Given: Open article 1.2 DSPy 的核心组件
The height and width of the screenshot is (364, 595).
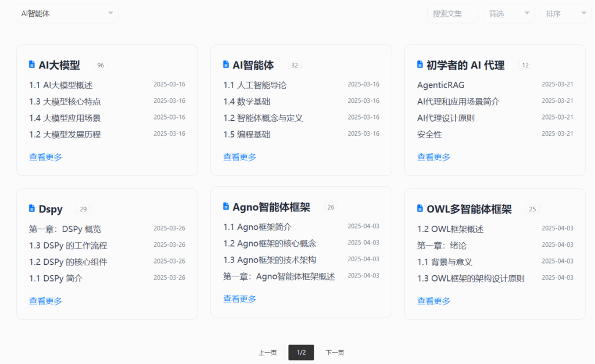Looking at the screenshot, I should [x=68, y=262].
